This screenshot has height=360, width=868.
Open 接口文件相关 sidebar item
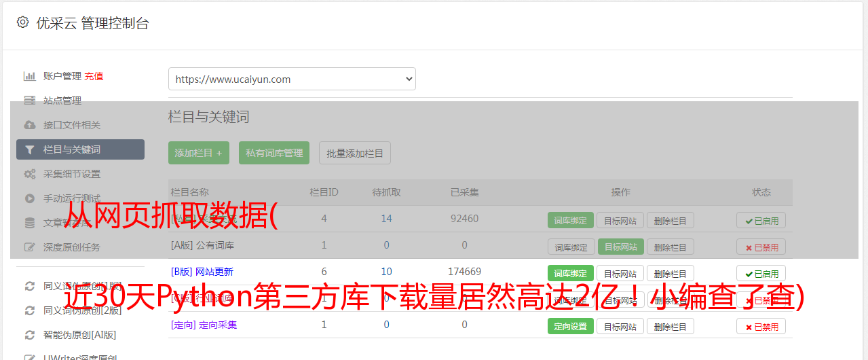point(72,125)
